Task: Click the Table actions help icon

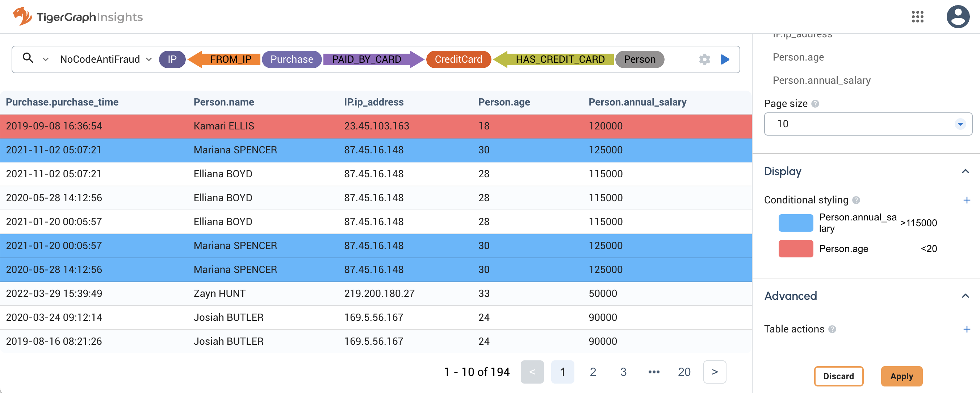Action: [x=832, y=330]
